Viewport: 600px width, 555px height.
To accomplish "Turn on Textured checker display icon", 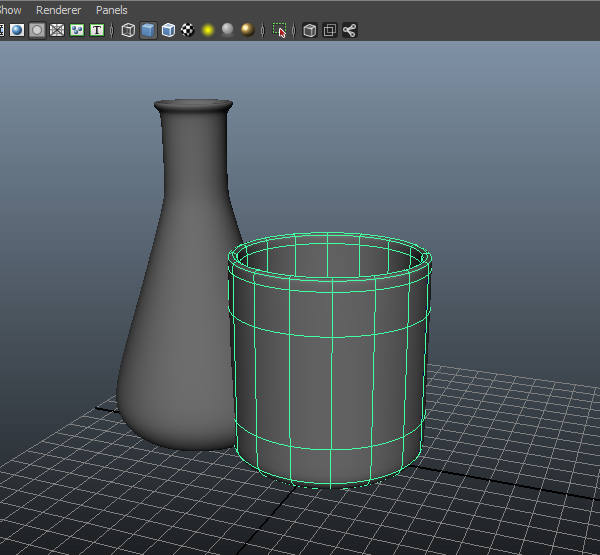I will pyautogui.click(x=187, y=30).
